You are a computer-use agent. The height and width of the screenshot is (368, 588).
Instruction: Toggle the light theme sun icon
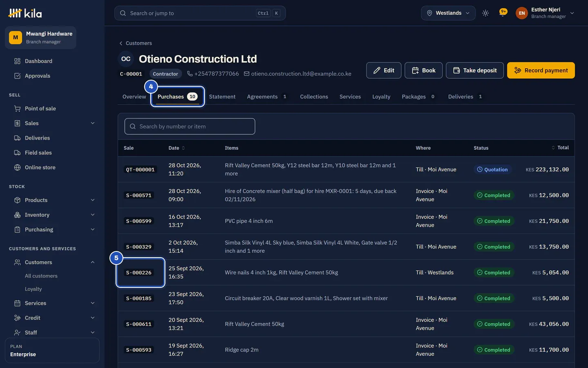(486, 13)
